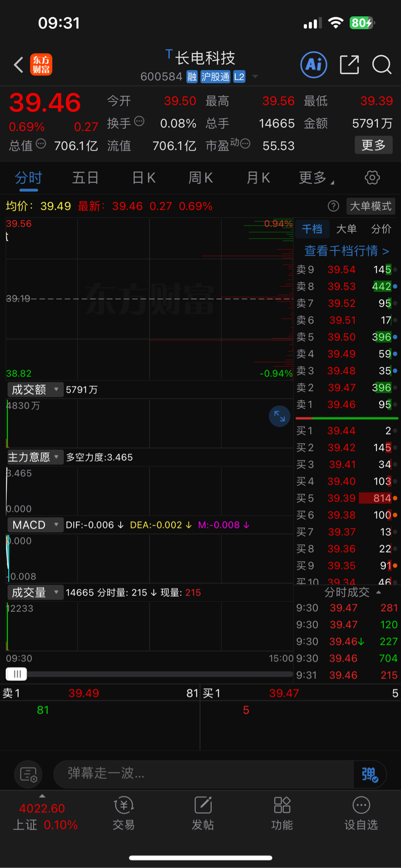
Task: Open chart settings gear icon
Action: click(x=372, y=178)
